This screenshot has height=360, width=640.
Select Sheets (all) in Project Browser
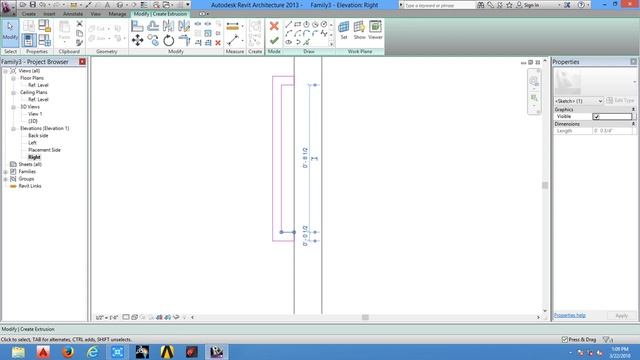30,164
